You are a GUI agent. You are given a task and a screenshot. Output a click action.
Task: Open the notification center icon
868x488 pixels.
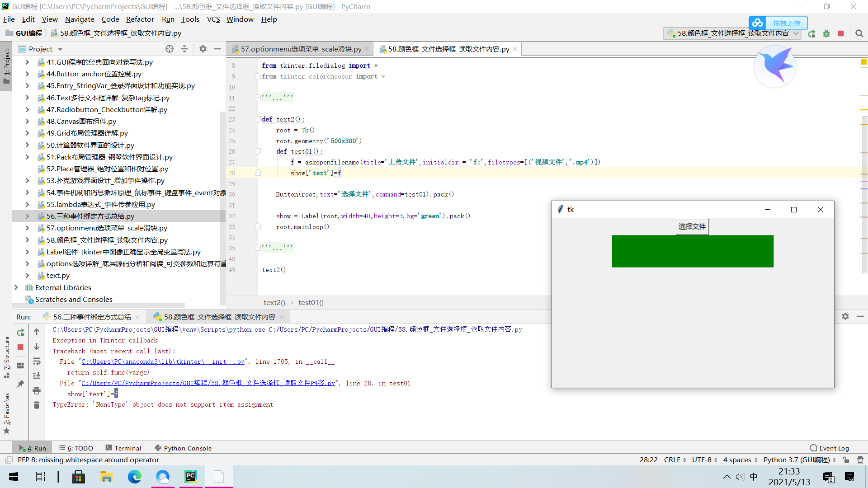point(849,477)
